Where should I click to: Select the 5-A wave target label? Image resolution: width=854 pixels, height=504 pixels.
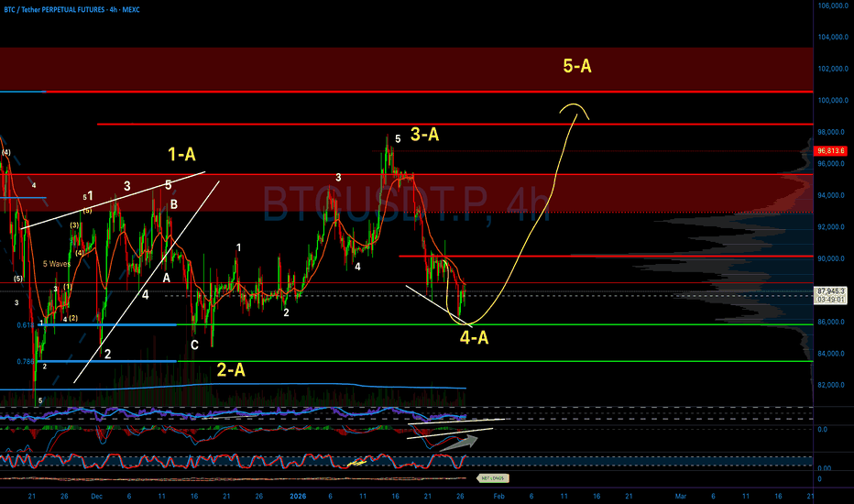click(576, 66)
